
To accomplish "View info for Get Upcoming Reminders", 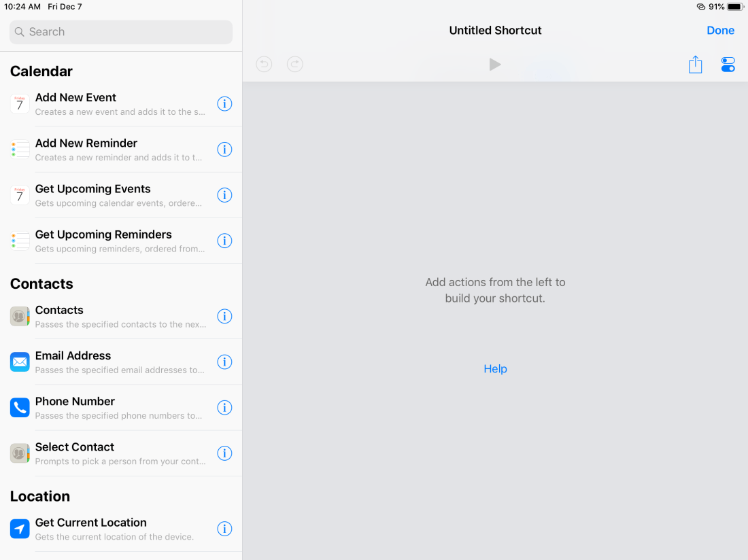I will (x=224, y=241).
